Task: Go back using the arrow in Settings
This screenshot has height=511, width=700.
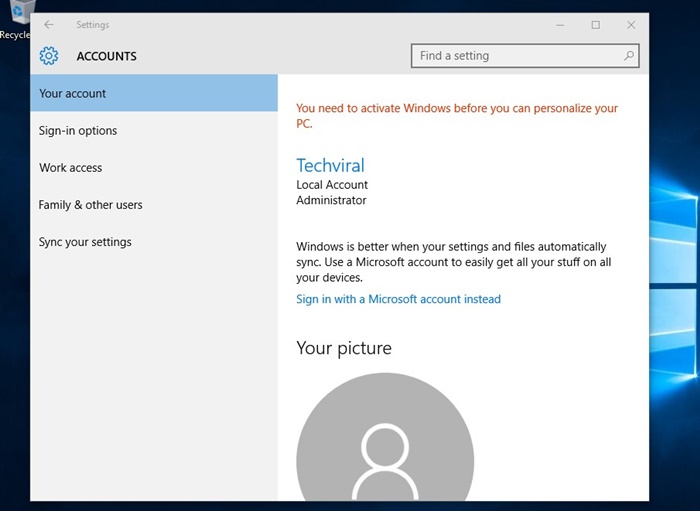Action: pos(49,25)
